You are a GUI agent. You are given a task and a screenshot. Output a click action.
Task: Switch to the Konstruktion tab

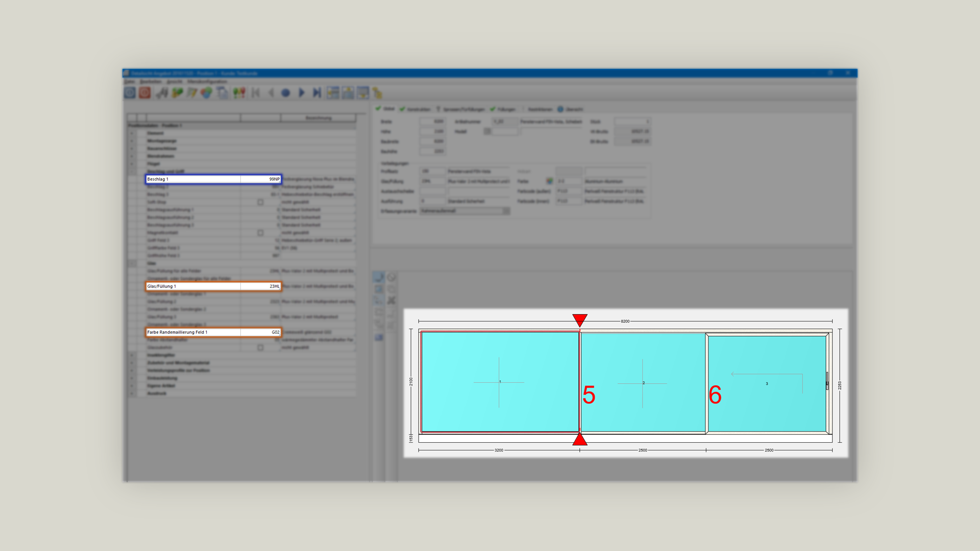(x=415, y=109)
